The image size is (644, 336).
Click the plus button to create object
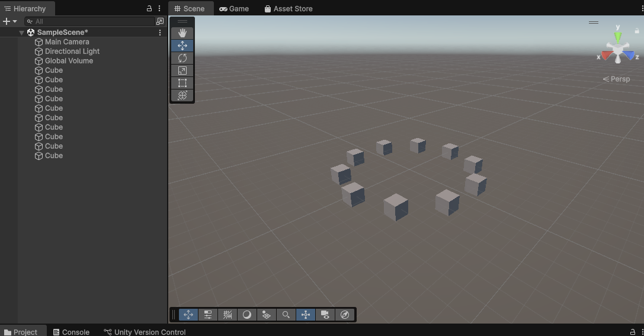click(6, 21)
